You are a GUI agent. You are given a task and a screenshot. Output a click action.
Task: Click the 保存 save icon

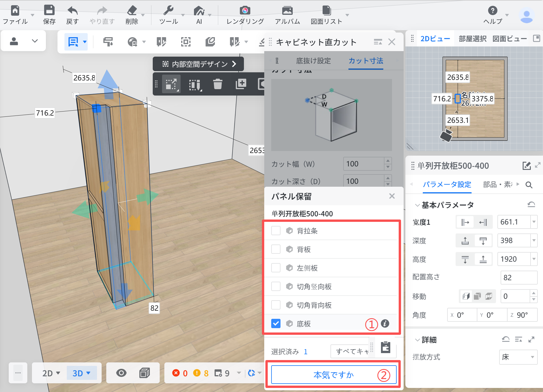click(x=49, y=10)
